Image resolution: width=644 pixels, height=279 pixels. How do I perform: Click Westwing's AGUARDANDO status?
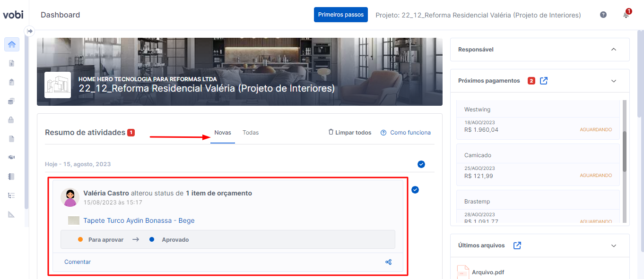coord(596,129)
